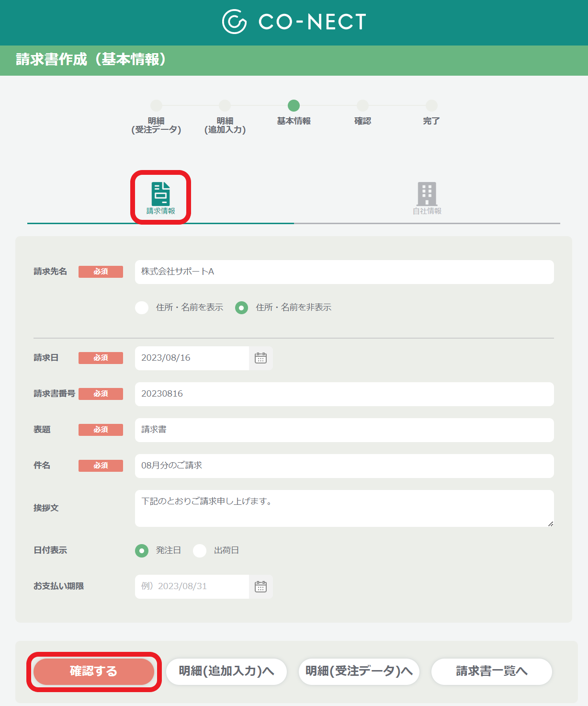The image size is (588, 706).
Task: Click the 明細(追加入力) step indicator
Action: pos(225,117)
